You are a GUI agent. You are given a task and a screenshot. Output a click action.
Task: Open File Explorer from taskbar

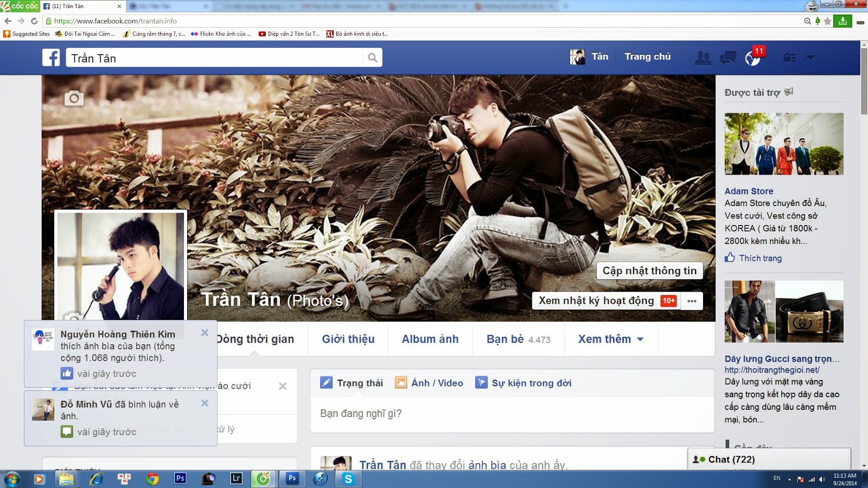pyautogui.click(x=66, y=479)
